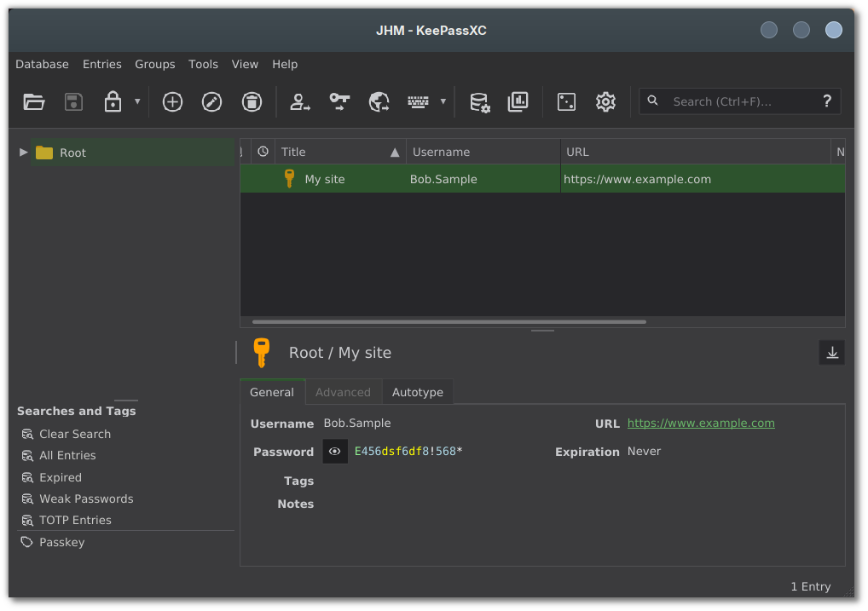Lock the database with padlock icon
The height and width of the screenshot is (611, 868).
click(x=113, y=102)
